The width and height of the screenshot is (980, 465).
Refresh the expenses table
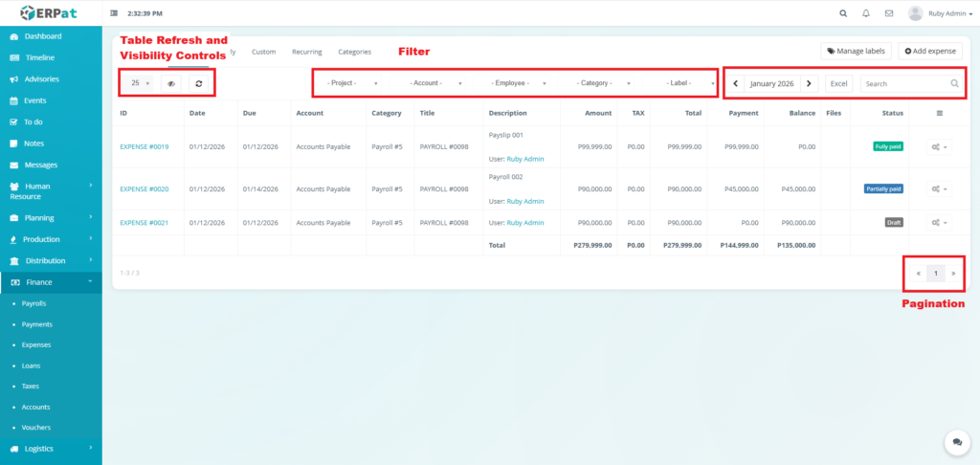coord(199,83)
